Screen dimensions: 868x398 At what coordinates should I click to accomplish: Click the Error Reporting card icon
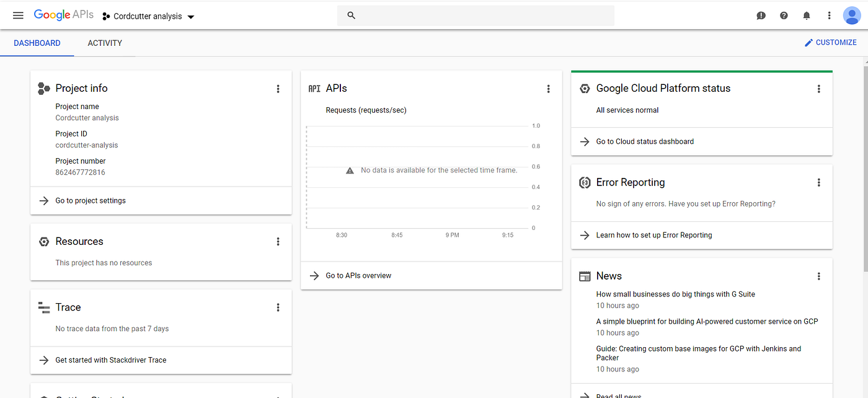click(585, 182)
